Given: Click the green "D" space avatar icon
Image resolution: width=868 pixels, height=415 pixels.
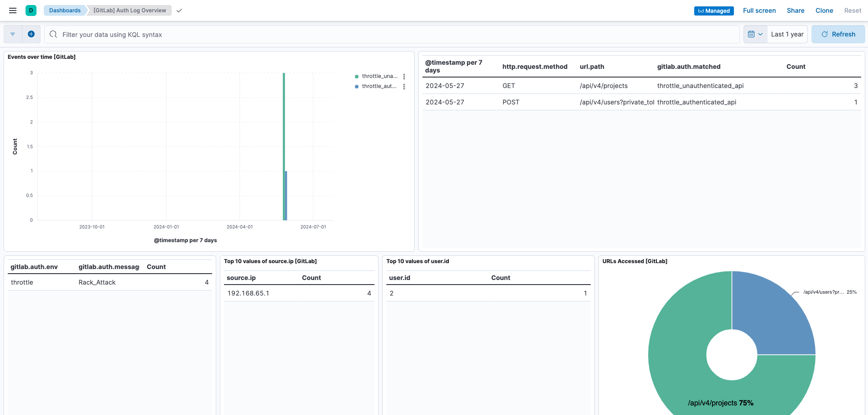Looking at the screenshot, I should (x=31, y=10).
